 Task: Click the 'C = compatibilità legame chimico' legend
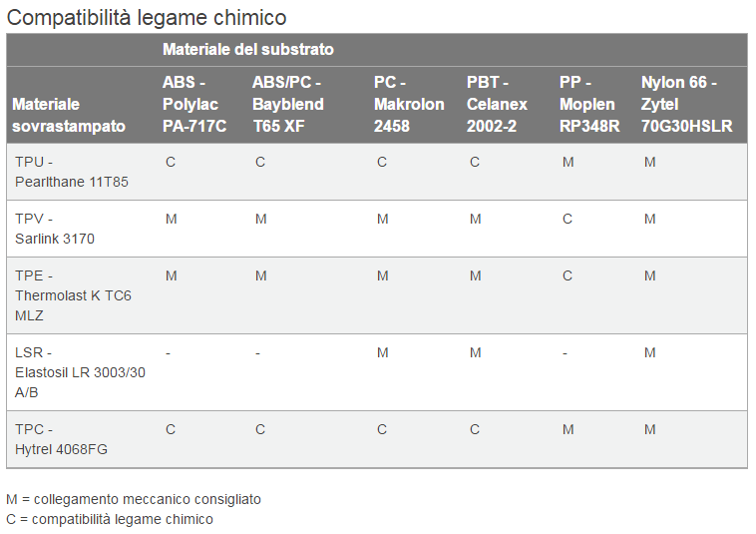click(110, 519)
